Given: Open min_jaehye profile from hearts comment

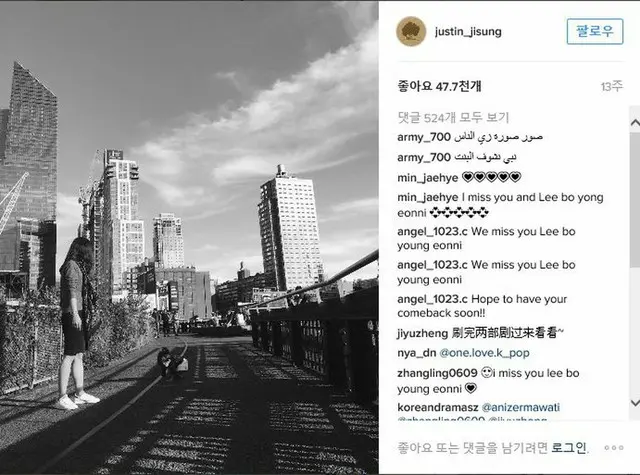Looking at the screenshot, I should click(x=428, y=178).
